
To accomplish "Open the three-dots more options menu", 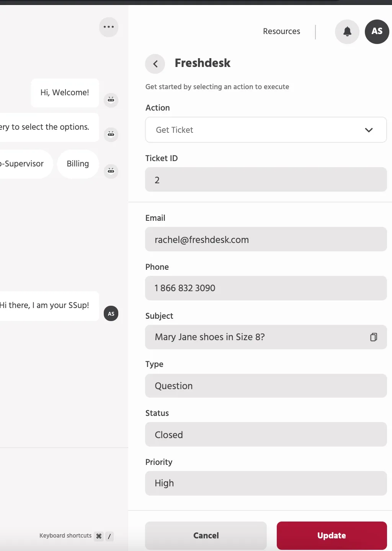I will [109, 27].
